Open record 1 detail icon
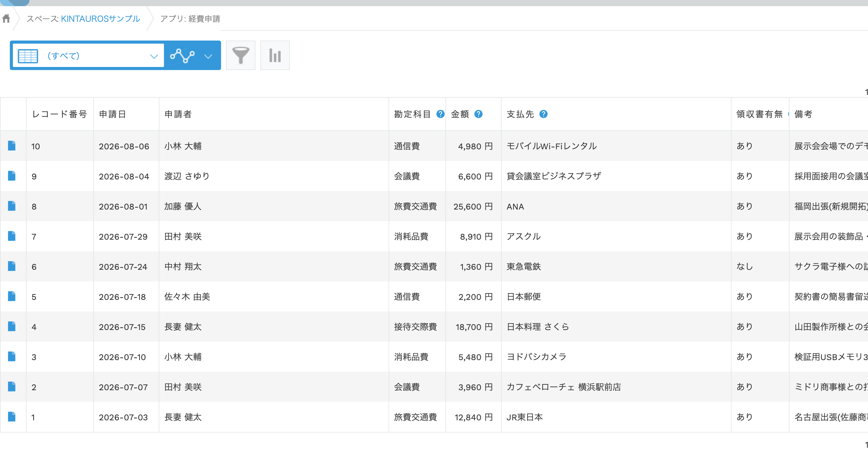The height and width of the screenshot is (467, 868). [12, 417]
